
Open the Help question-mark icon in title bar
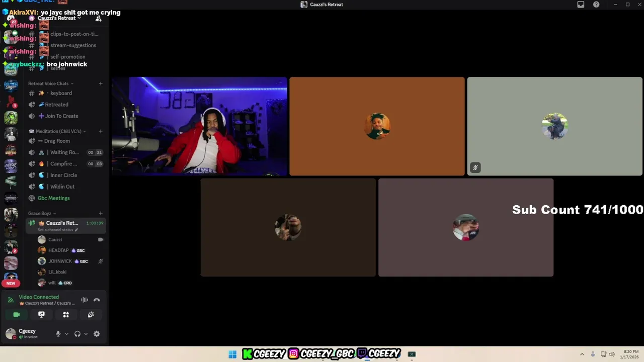596,5
